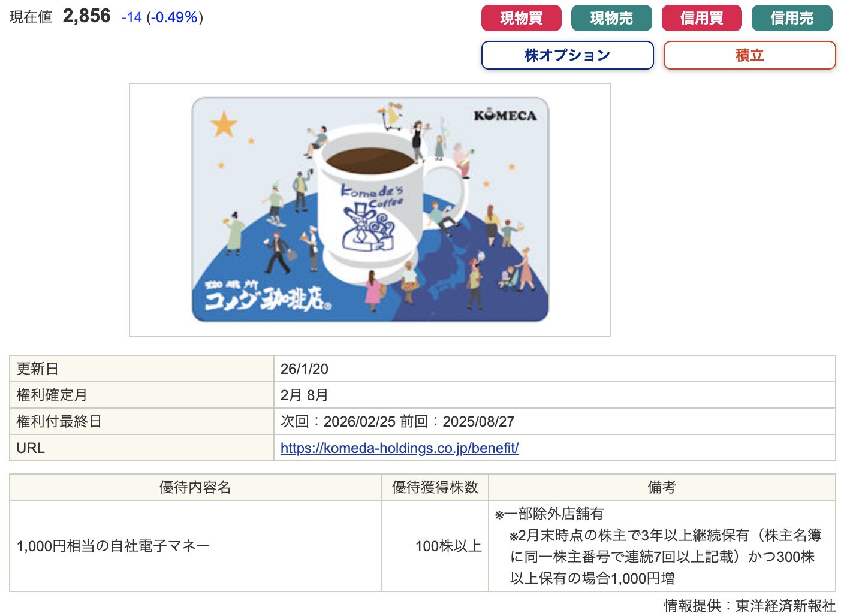Click the KOMECA card image
The height and width of the screenshot is (616, 844).
[x=370, y=210]
